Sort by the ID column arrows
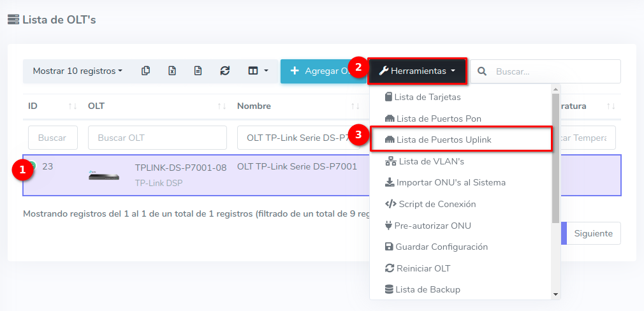Screen dimensions: 644x311 tap(72, 106)
